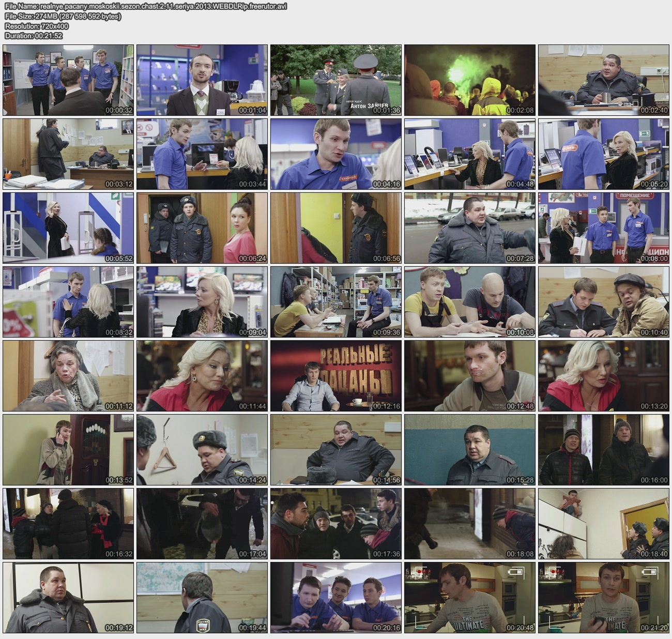Image resolution: width=672 pixels, height=639 pixels.
Task: Click the File Name text line
Action: 146,6
